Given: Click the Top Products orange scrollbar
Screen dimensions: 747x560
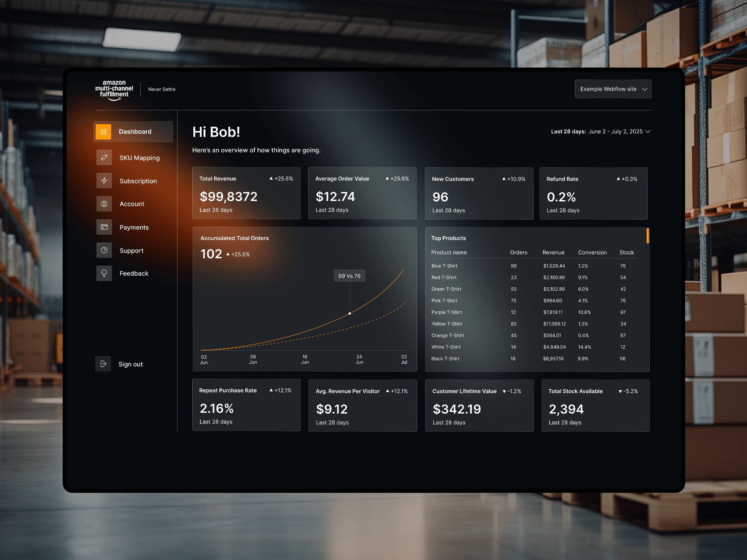Looking at the screenshot, I should (x=648, y=236).
